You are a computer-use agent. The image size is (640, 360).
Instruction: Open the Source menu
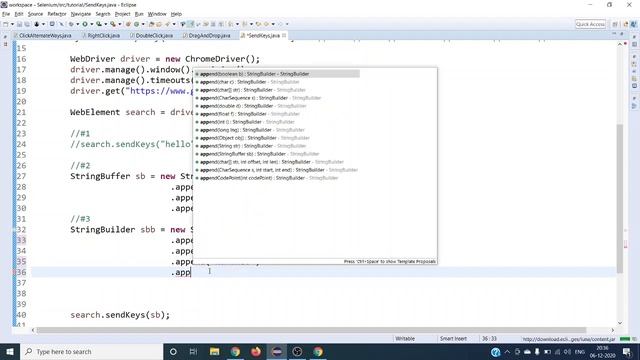35,14
